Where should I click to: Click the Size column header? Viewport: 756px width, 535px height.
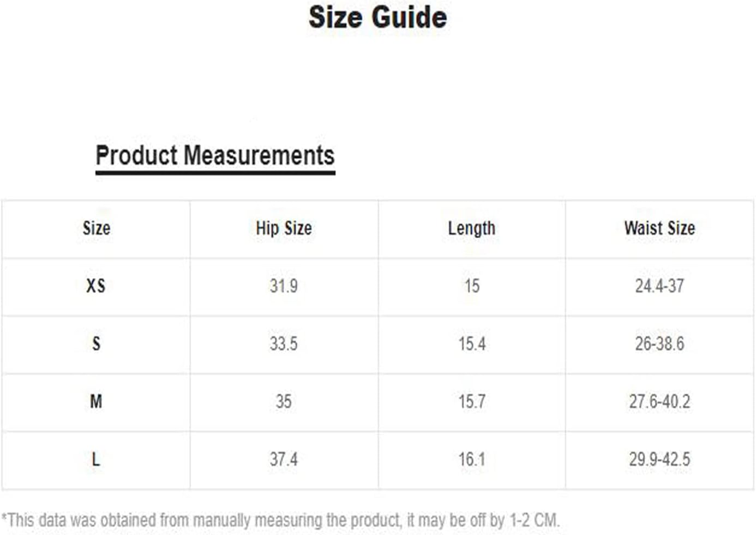(x=97, y=228)
